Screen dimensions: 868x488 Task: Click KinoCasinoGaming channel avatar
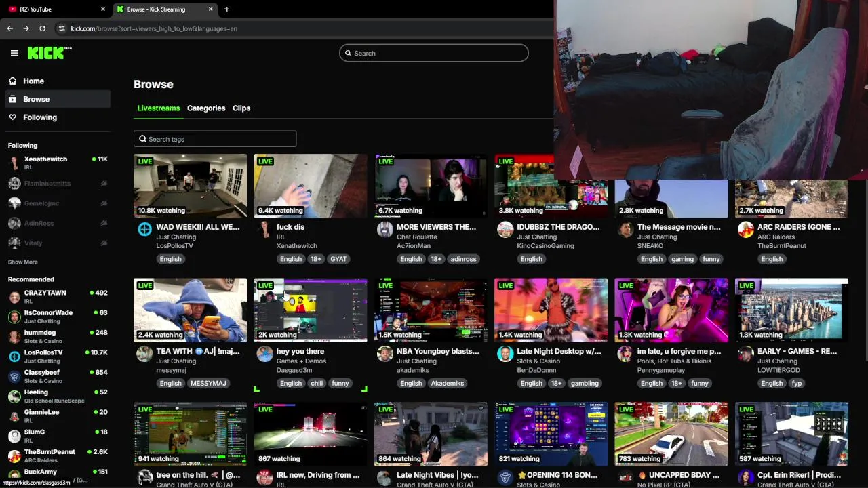505,230
